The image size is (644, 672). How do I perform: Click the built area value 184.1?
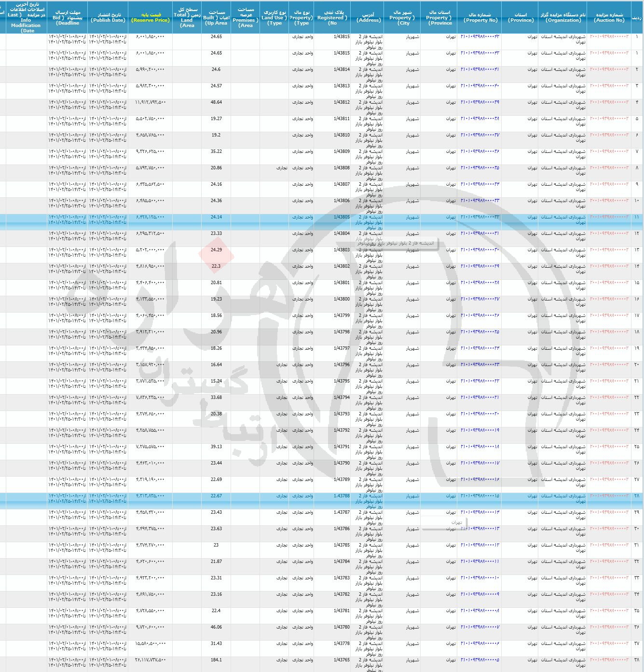pyautogui.click(x=216, y=660)
